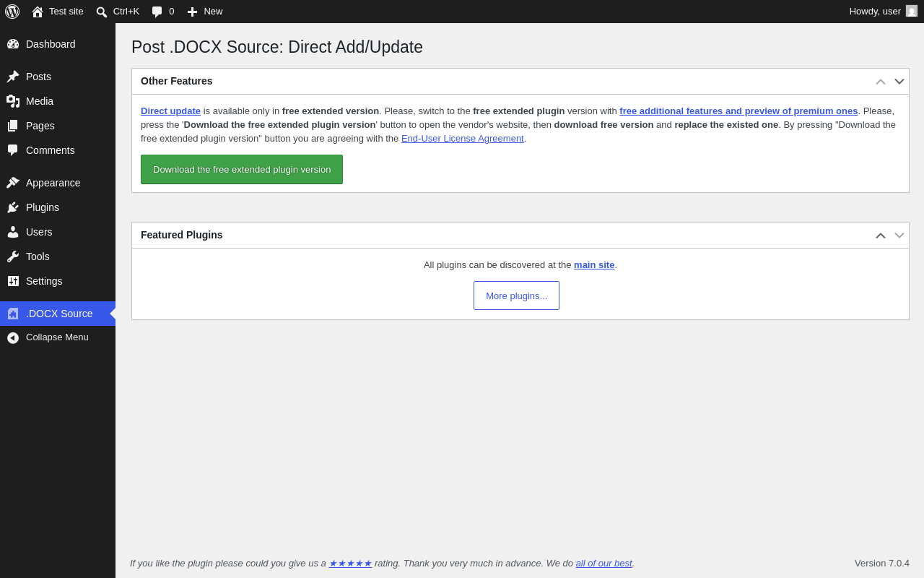Click the .DOCX Source document icon
The width and height of the screenshot is (924, 578).
pos(13,314)
